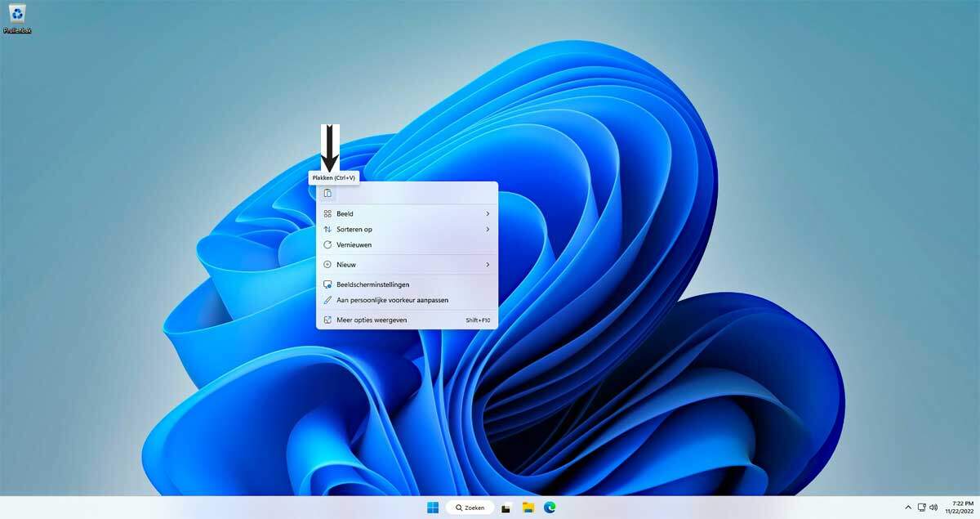The image size is (980, 519).
Task: Choose Meer opties weergeven
Action: click(x=407, y=320)
